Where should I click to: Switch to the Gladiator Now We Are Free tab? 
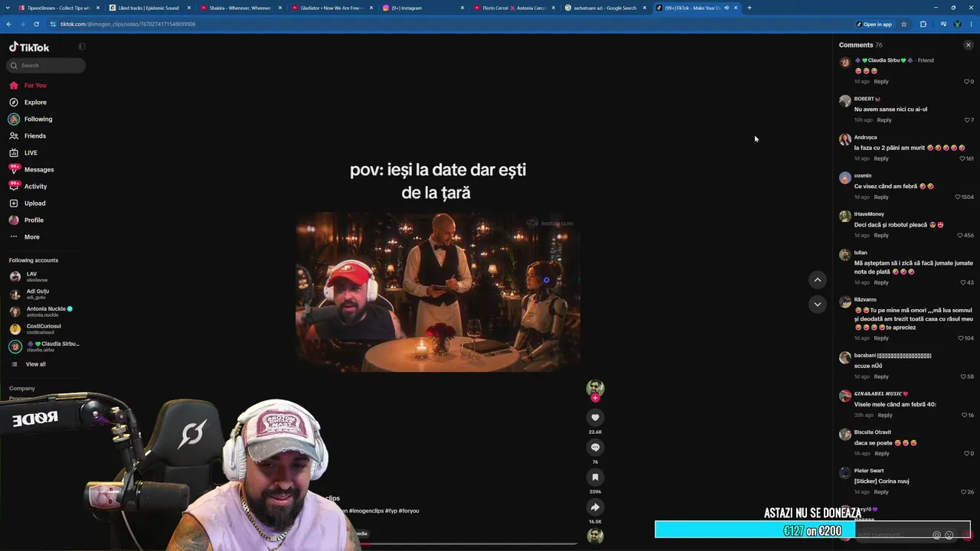tap(331, 8)
